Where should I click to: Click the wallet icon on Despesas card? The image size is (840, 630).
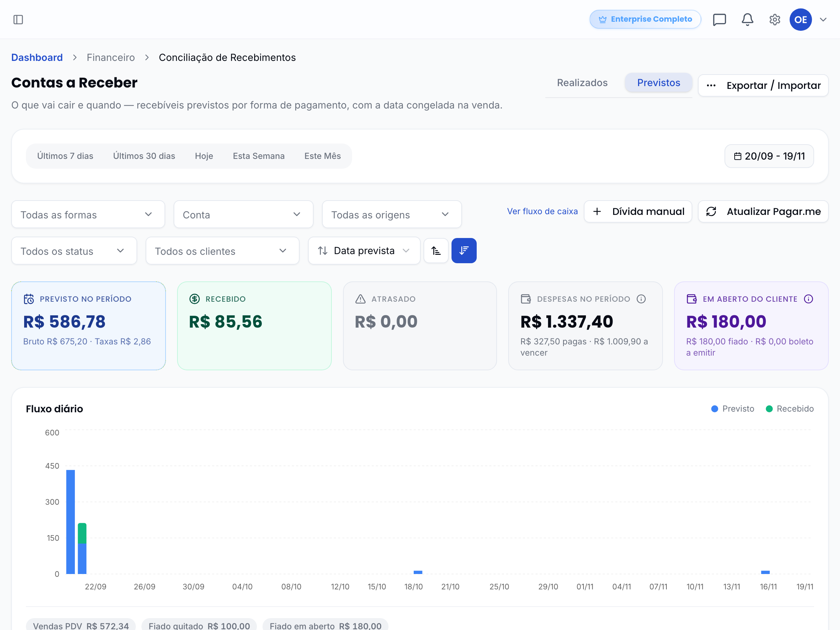[x=526, y=299]
